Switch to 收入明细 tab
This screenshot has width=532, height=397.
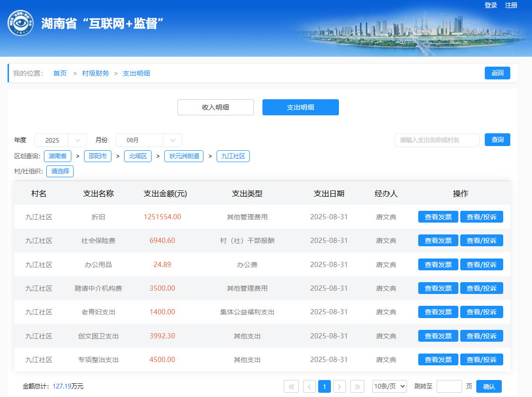coord(216,107)
